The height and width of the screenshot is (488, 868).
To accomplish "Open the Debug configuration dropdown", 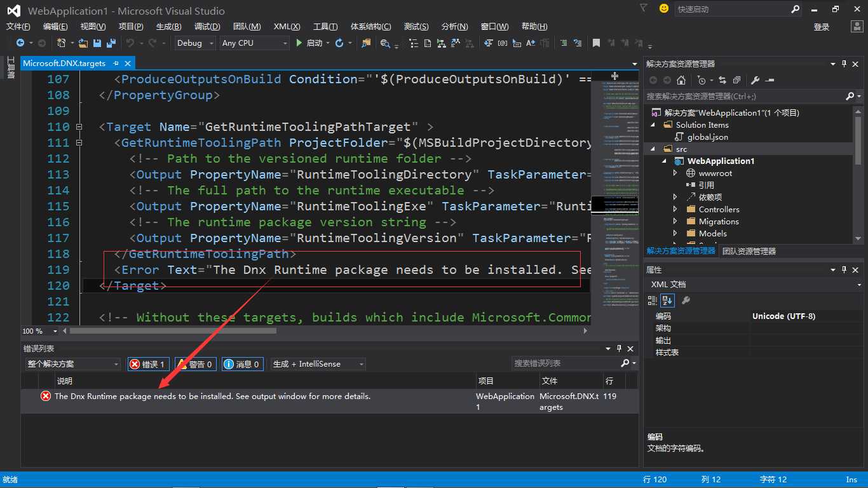I will click(x=196, y=43).
